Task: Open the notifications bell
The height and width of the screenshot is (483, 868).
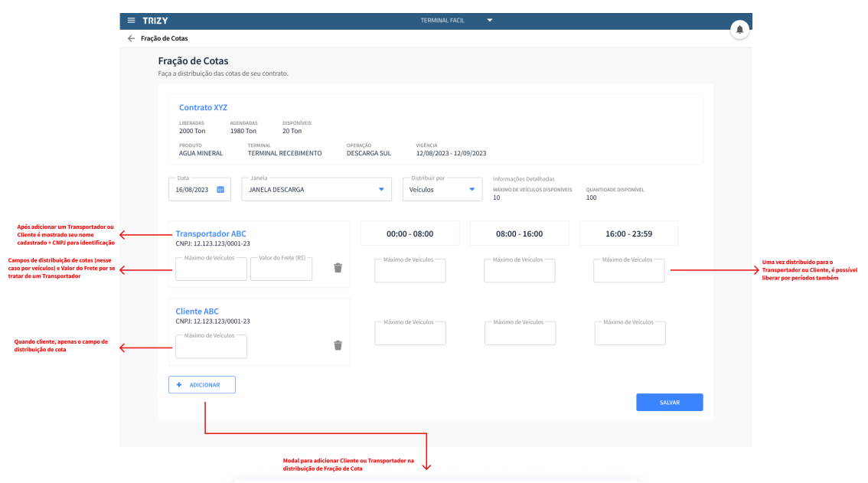Action: click(x=739, y=29)
